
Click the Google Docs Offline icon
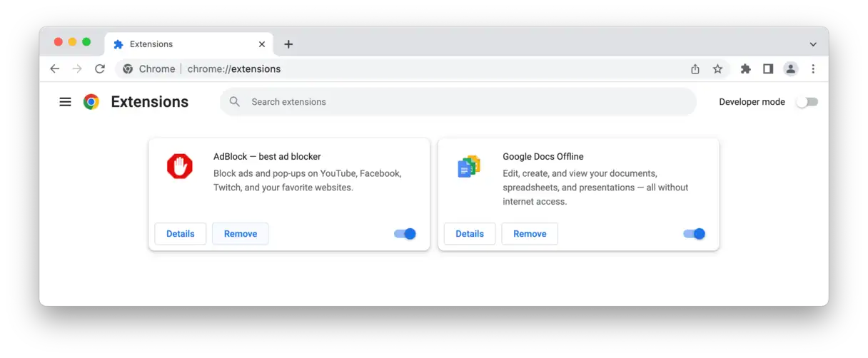coord(469,167)
